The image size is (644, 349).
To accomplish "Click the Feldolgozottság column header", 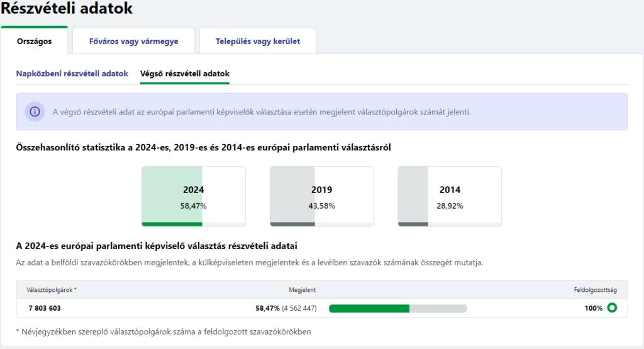I will point(595,290).
